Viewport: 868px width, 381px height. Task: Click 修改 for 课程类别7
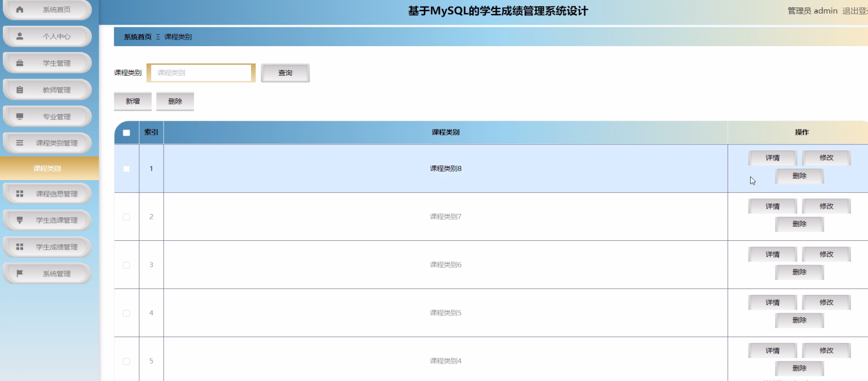click(x=827, y=206)
